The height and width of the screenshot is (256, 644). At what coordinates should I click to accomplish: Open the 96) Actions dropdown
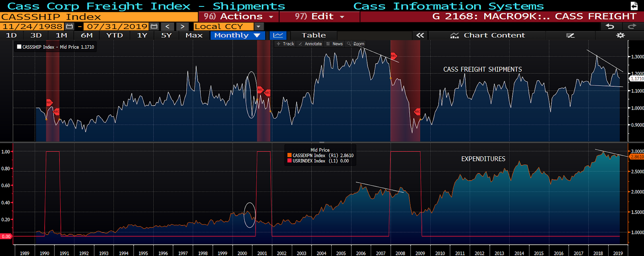click(x=238, y=17)
